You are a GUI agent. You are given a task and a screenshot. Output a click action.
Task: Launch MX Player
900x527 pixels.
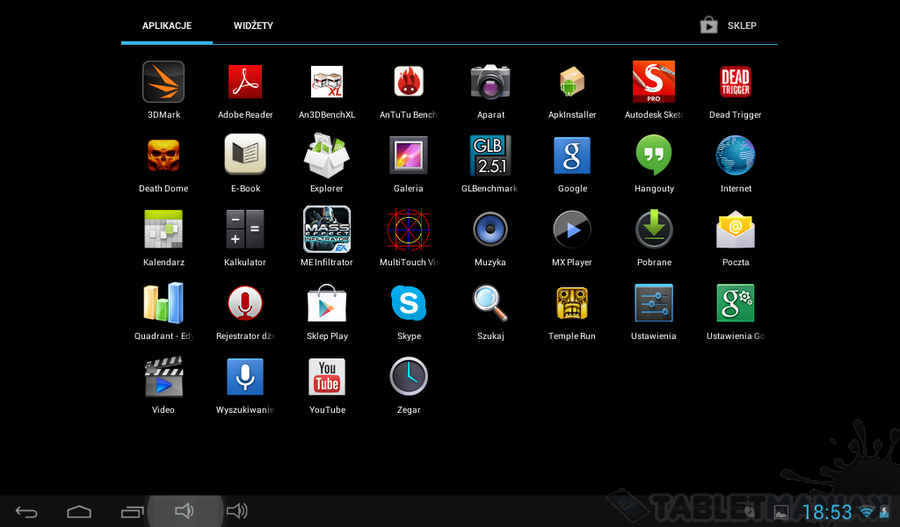[x=572, y=229]
